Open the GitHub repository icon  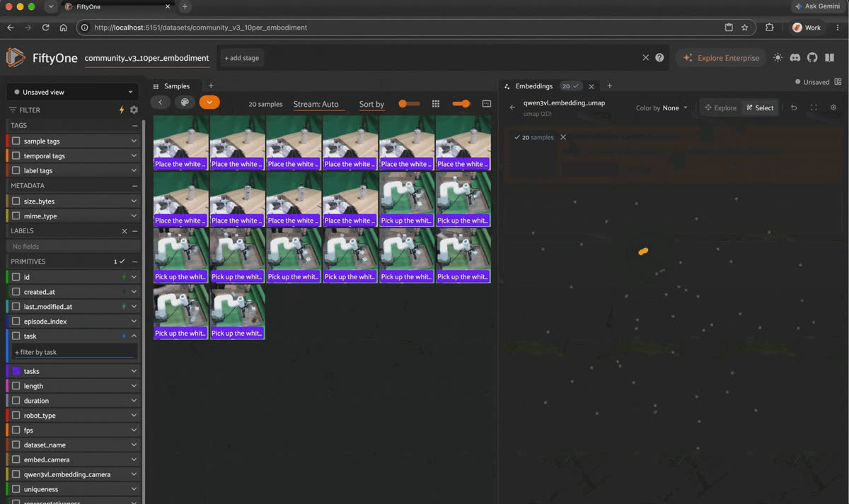[x=812, y=58]
